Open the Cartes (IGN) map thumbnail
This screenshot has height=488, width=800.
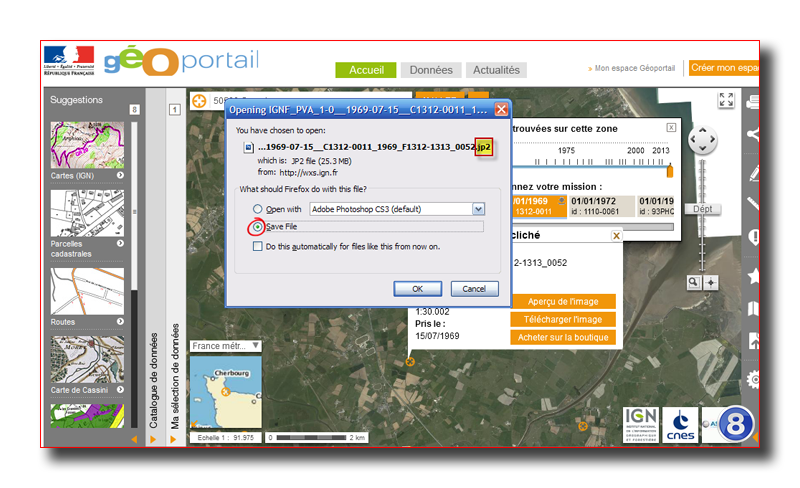click(x=87, y=145)
